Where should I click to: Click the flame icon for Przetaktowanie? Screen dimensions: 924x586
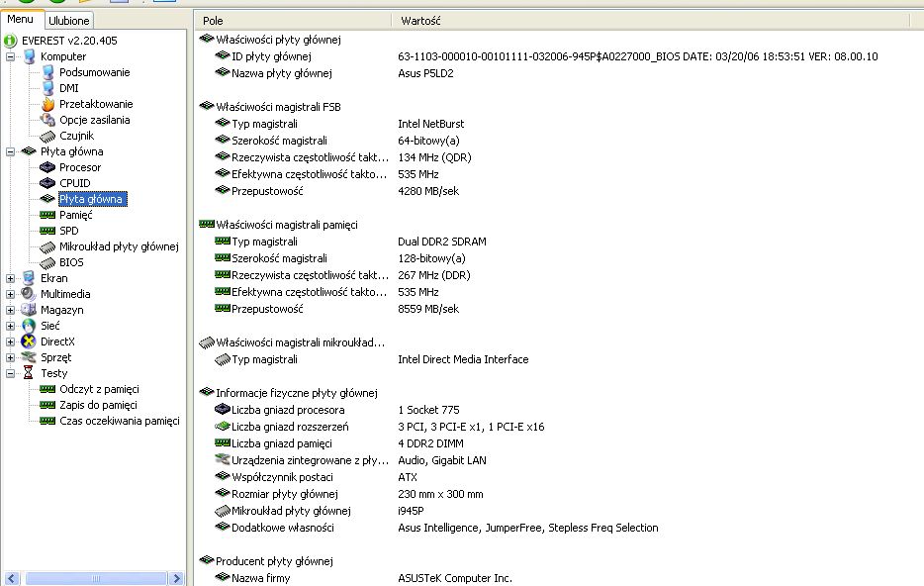pos(47,104)
